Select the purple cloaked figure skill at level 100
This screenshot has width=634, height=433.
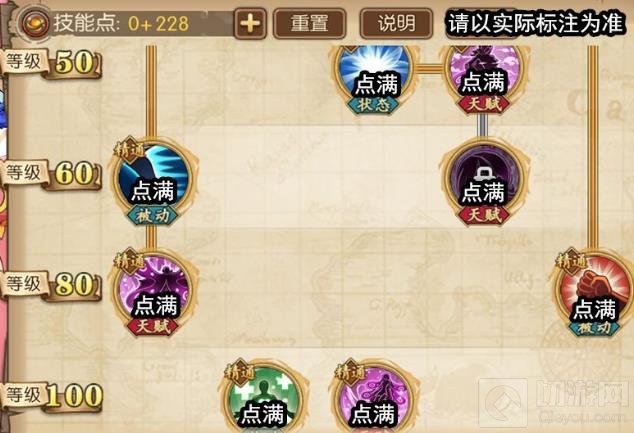click(x=374, y=398)
